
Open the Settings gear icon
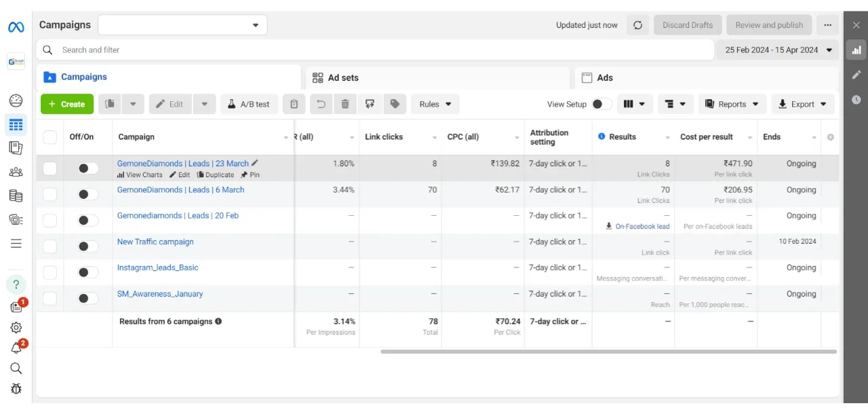(x=16, y=327)
